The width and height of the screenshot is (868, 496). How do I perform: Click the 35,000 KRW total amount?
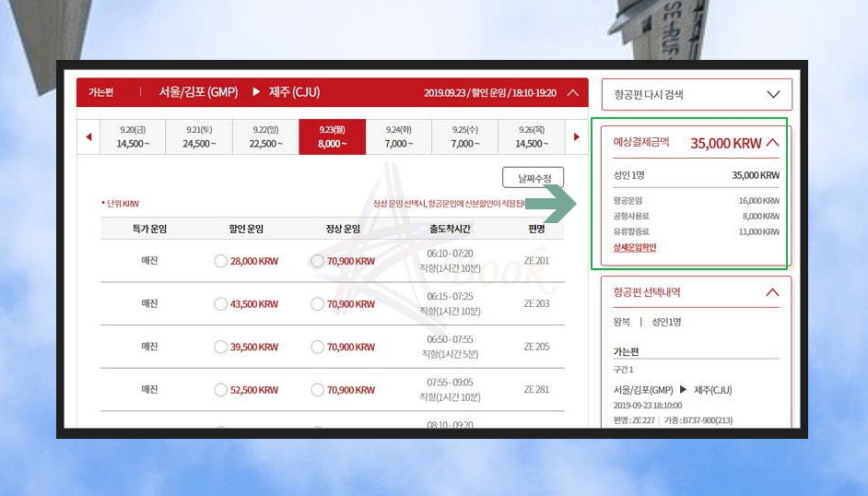726,144
